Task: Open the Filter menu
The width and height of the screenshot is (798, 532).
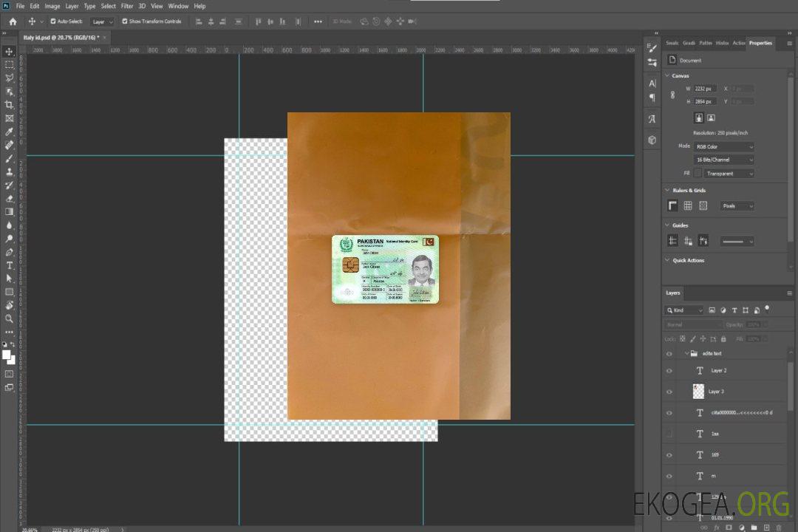Action: (x=127, y=6)
